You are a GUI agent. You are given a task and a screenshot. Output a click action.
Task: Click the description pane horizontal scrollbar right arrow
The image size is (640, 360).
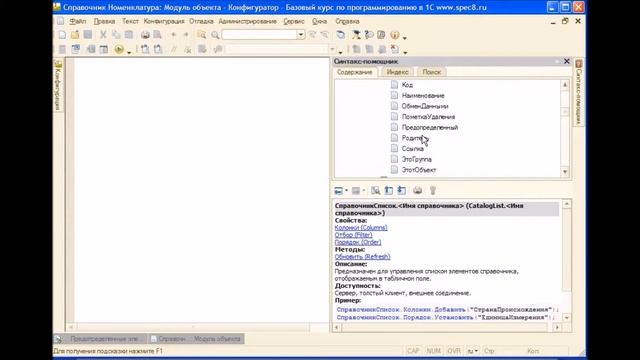[557, 327]
